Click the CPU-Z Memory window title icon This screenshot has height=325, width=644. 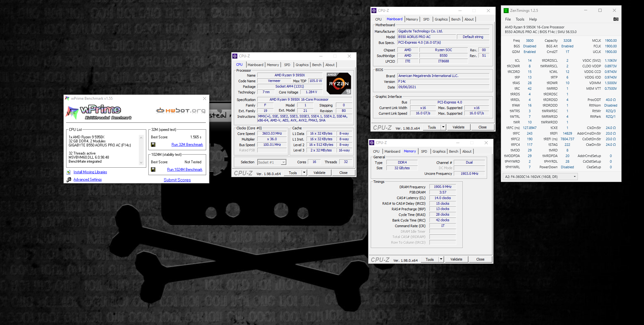[x=372, y=143]
